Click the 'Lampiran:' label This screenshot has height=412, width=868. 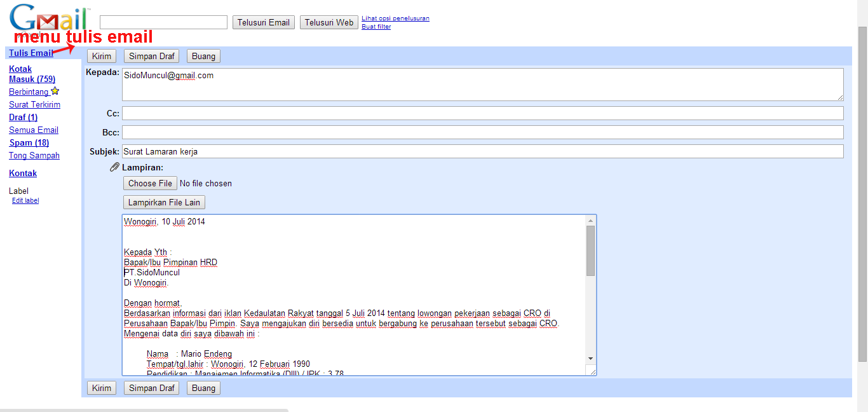click(142, 168)
